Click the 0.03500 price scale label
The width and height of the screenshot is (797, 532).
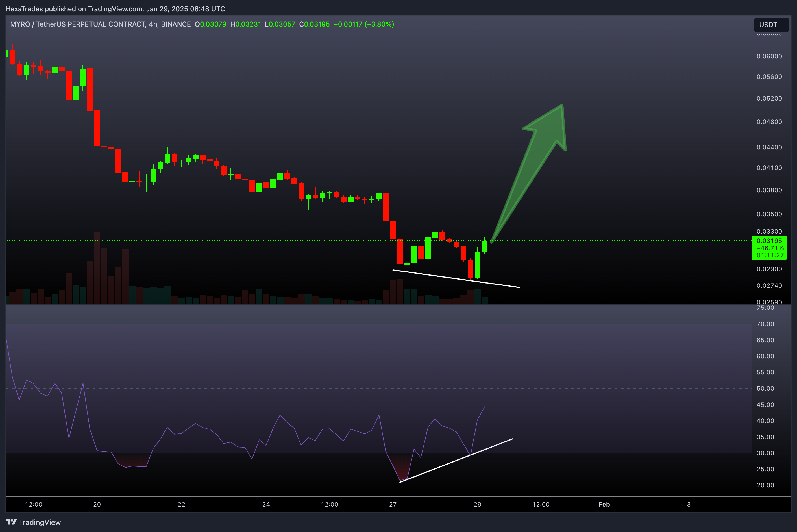point(769,214)
